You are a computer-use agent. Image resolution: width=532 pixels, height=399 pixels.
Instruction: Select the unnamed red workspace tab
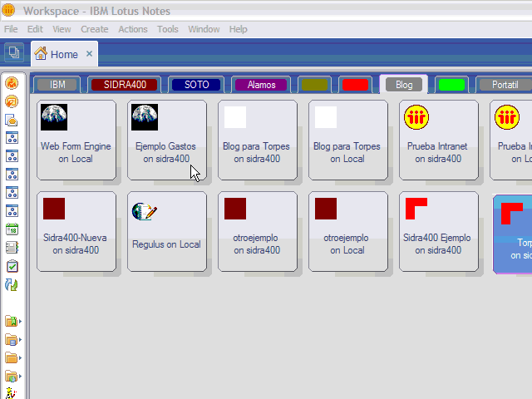355,85
